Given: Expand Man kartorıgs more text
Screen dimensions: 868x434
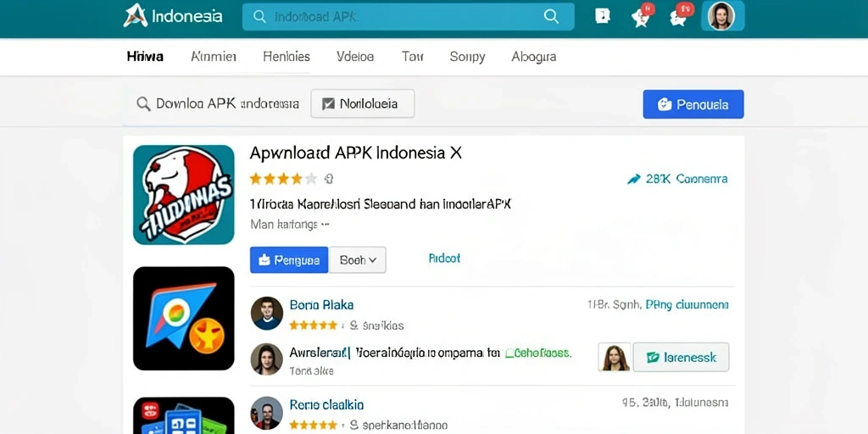Looking at the screenshot, I should [x=290, y=225].
